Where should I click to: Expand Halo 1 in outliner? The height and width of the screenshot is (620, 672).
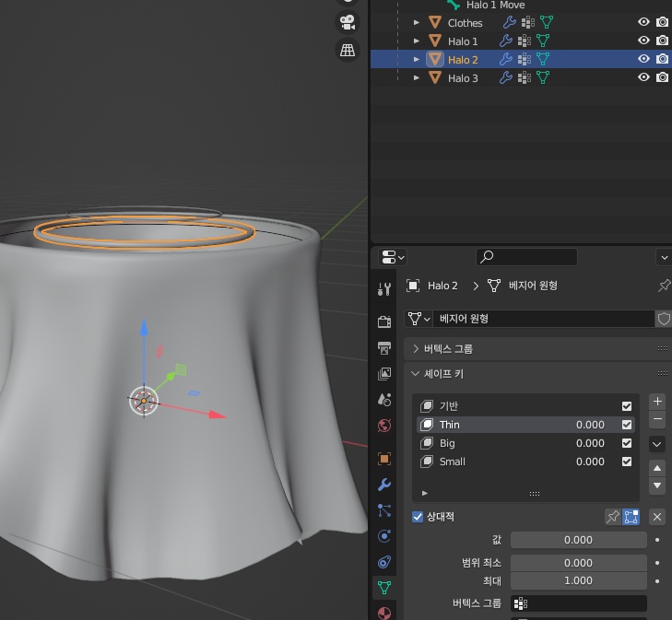tap(416, 41)
